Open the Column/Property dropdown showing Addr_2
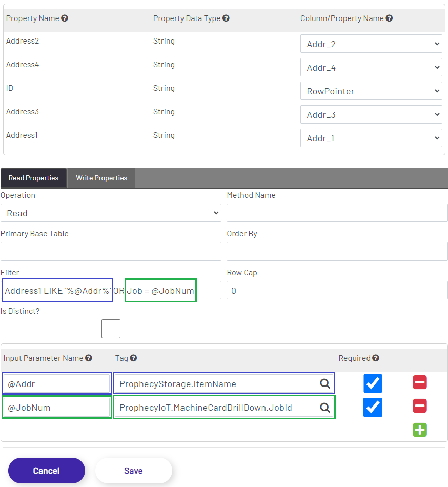Screen dimensions: 448x487 [x=371, y=44]
